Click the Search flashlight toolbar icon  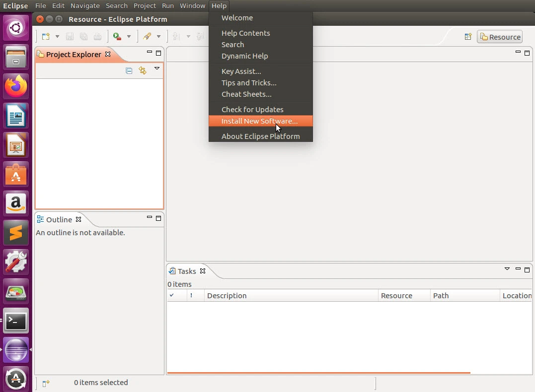pos(147,36)
